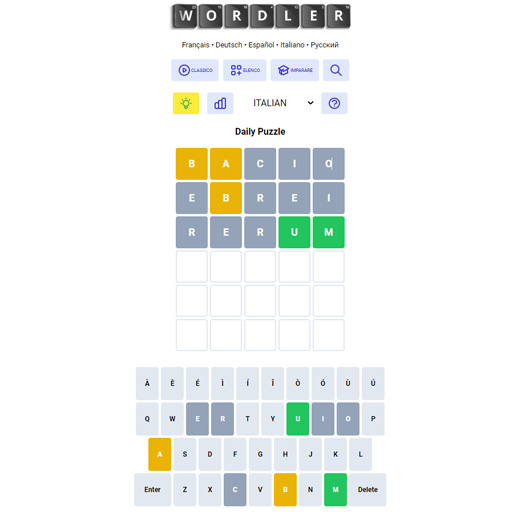Open the Elenco list mode button

click(245, 70)
